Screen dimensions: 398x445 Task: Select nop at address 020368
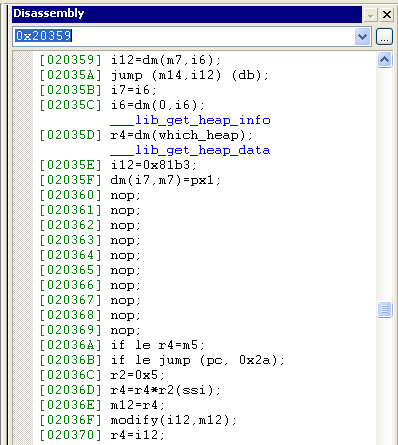pos(125,315)
